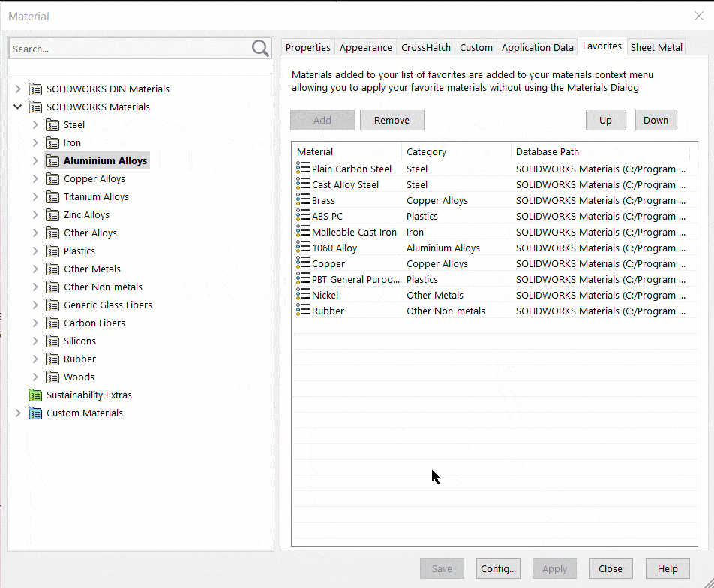
Task: Expand the Titanium Alloys arrow
Action: pyautogui.click(x=35, y=196)
